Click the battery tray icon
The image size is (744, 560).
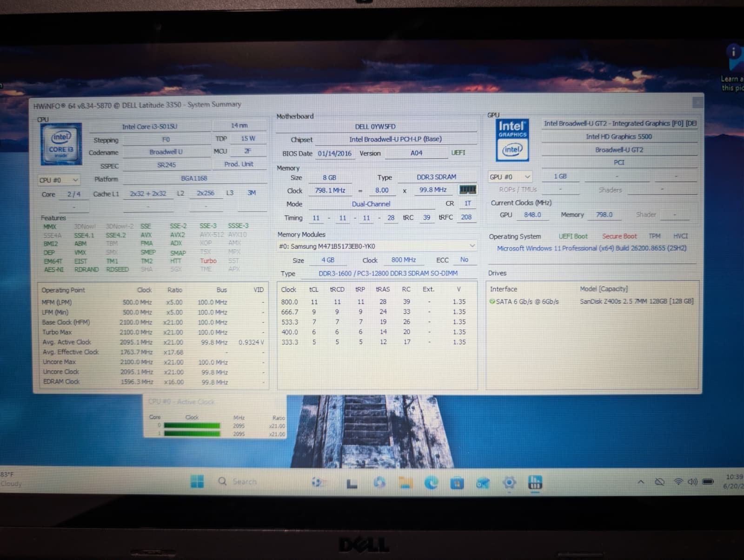click(708, 481)
